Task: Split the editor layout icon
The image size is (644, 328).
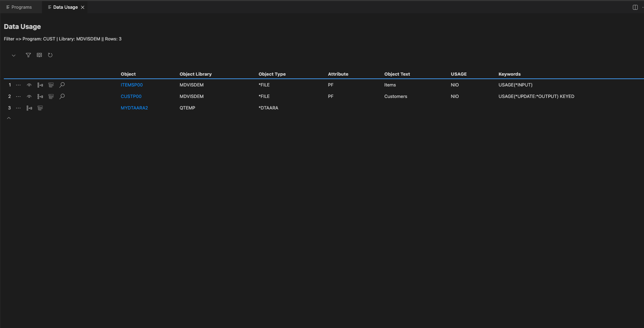Action: (x=635, y=7)
